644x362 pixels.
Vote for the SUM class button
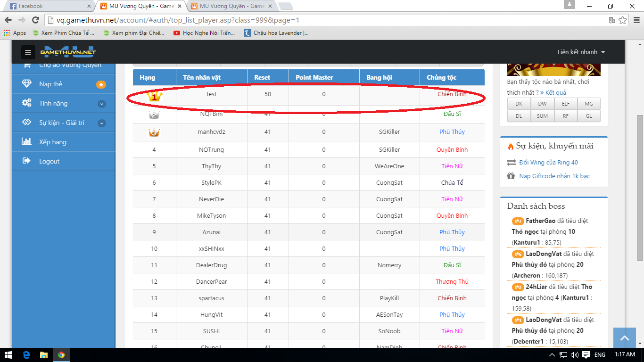pos(542,116)
